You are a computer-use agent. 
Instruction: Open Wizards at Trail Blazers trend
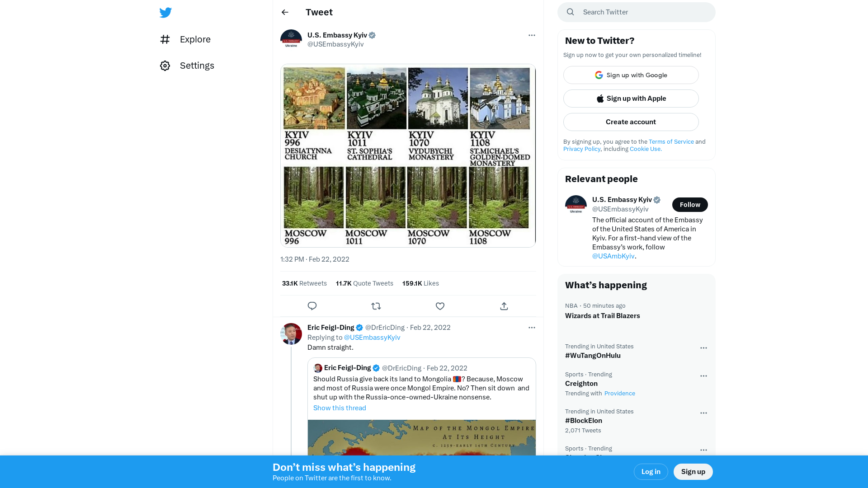point(603,315)
